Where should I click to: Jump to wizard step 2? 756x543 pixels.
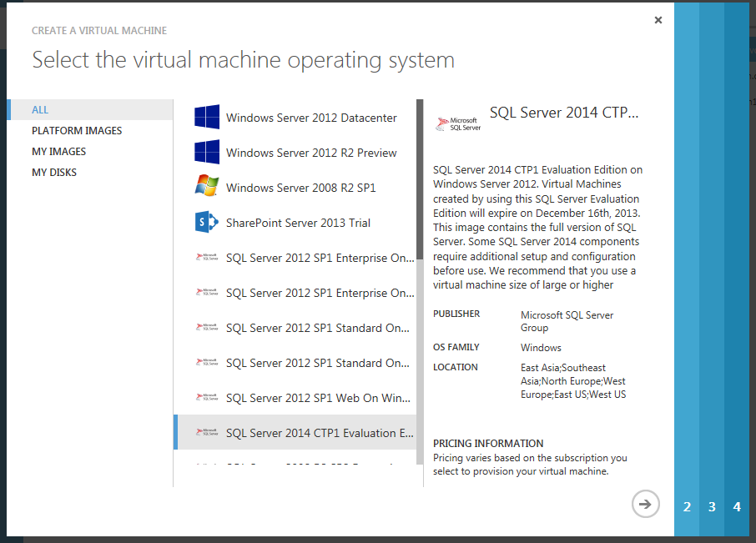pos(687,506)
